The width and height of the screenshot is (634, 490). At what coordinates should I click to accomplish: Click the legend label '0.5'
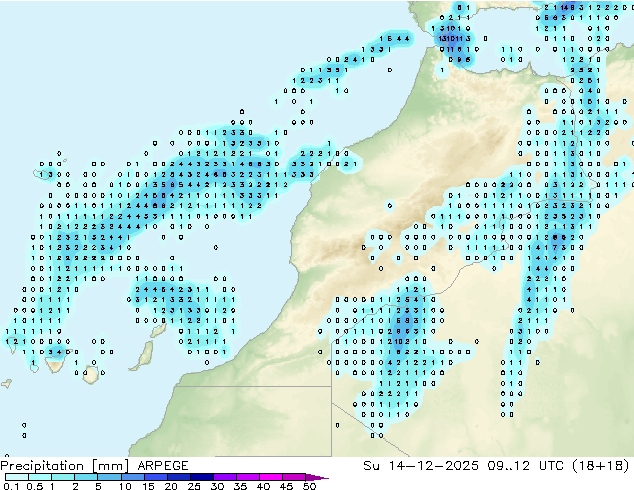[35, 486]
